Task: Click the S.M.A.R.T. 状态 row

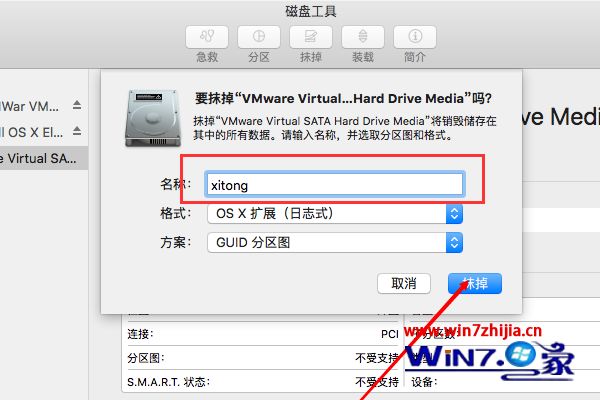Action: [263, 382]
